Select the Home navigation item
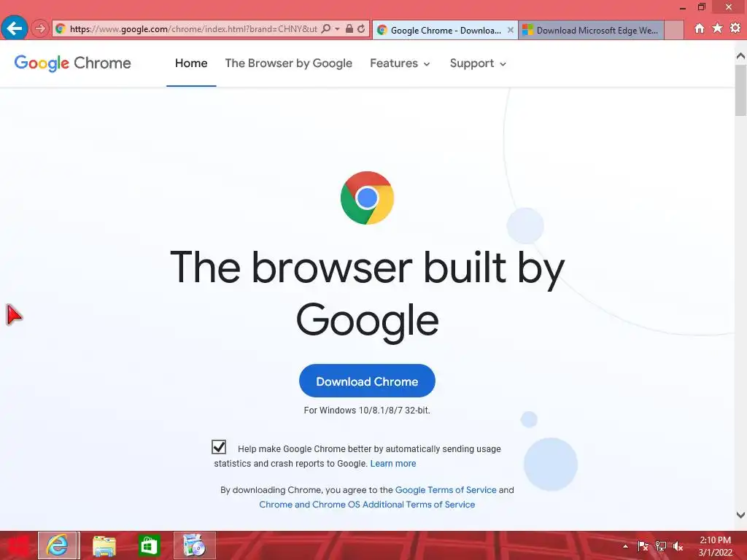 (x=191, y=63)
